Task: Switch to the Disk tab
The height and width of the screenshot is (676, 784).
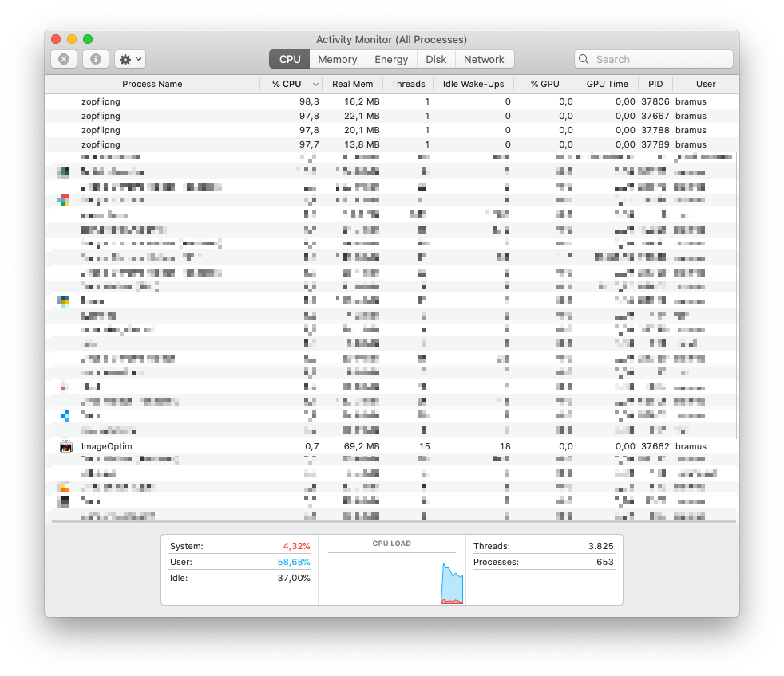Action: click(436, 60)
